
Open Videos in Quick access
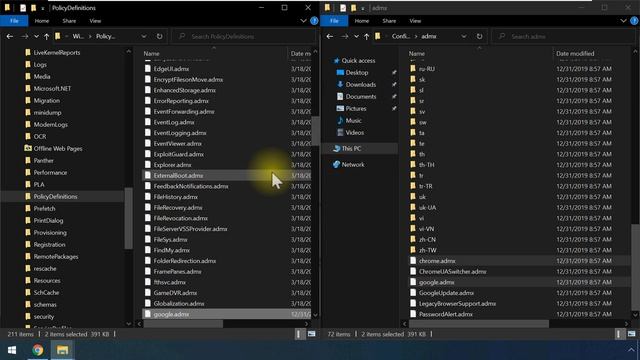(x=355, y=133)
